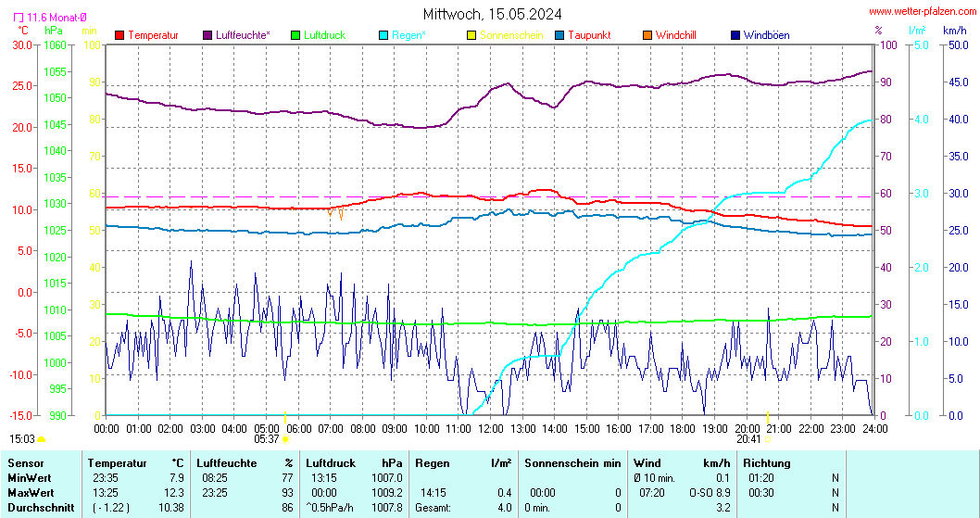Click the maximum pressure value 1009.2

tap(387, 493)
